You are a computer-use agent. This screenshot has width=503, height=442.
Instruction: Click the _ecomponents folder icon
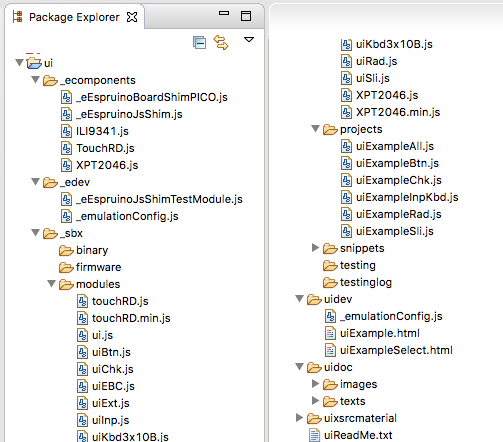point(50,80)
